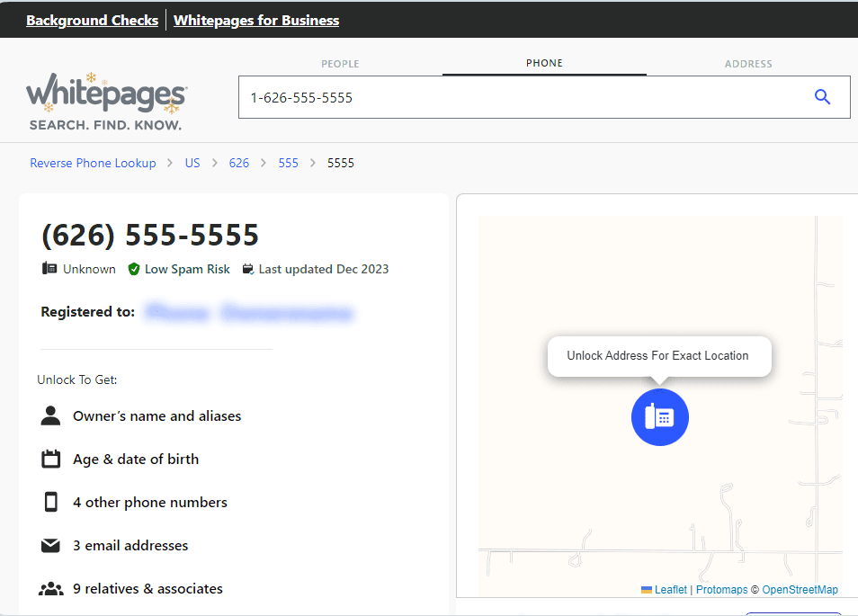This screenshot has height=616, width=858.
Task: Click the landline icon beside Unknown
Action: 49,269
